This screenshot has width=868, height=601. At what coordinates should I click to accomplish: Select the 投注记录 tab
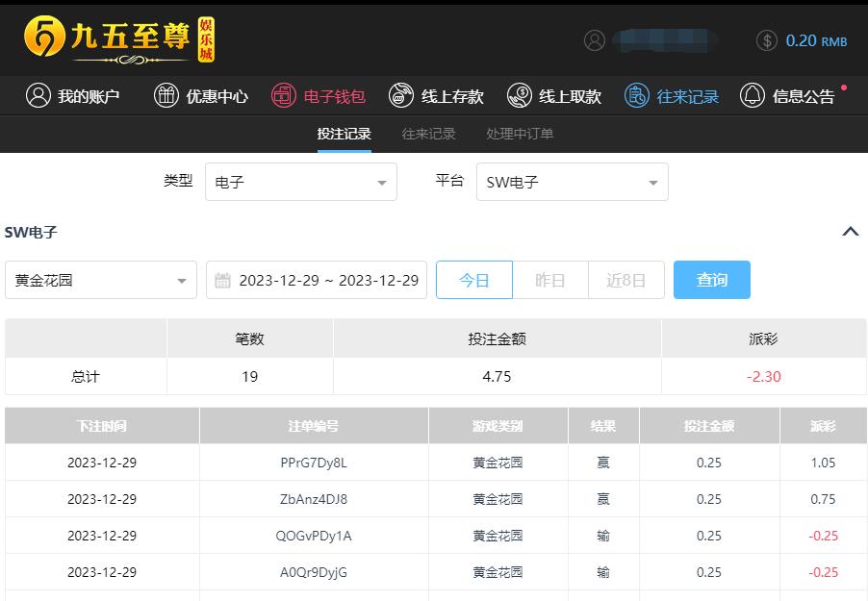[x=344, y=134]
